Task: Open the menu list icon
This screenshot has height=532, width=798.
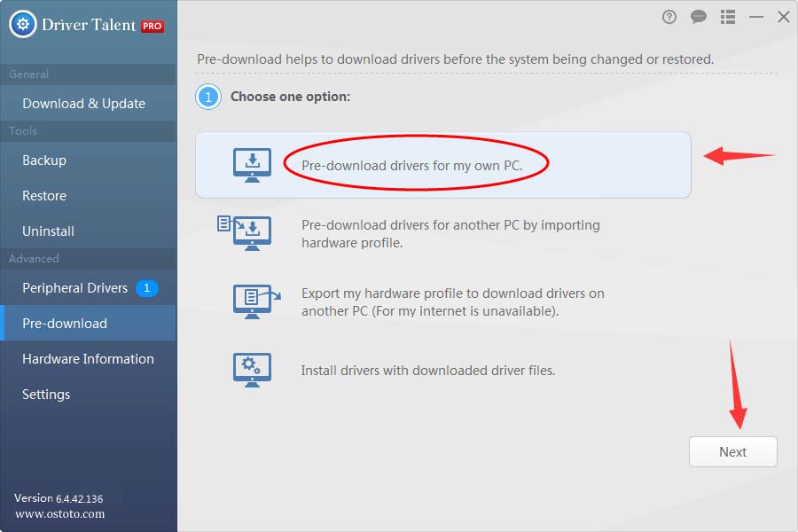Action: tap(728, 18)
